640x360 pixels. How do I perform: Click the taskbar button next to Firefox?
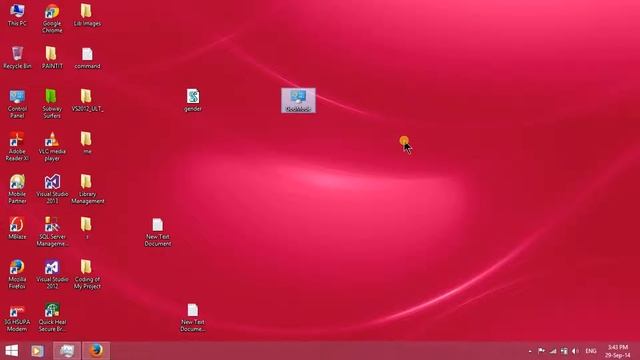pyautogui.click(x=67, y=351)
